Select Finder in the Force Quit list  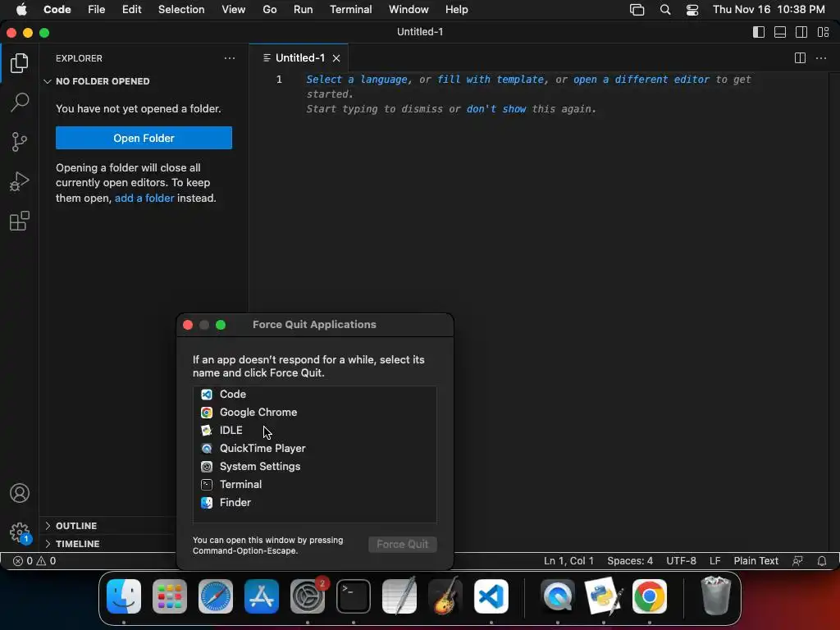pyautogui.click(x=314, y=503)
